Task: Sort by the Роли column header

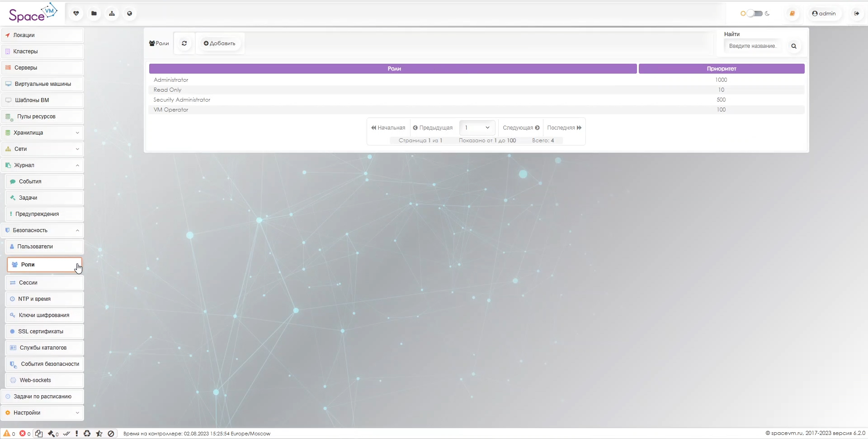Action: (393, 69)
